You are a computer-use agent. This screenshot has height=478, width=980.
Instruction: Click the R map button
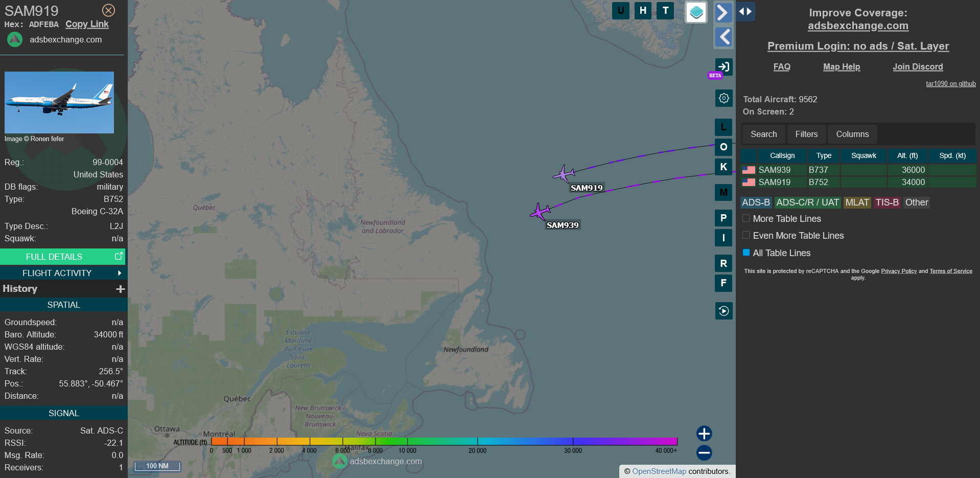724,263
